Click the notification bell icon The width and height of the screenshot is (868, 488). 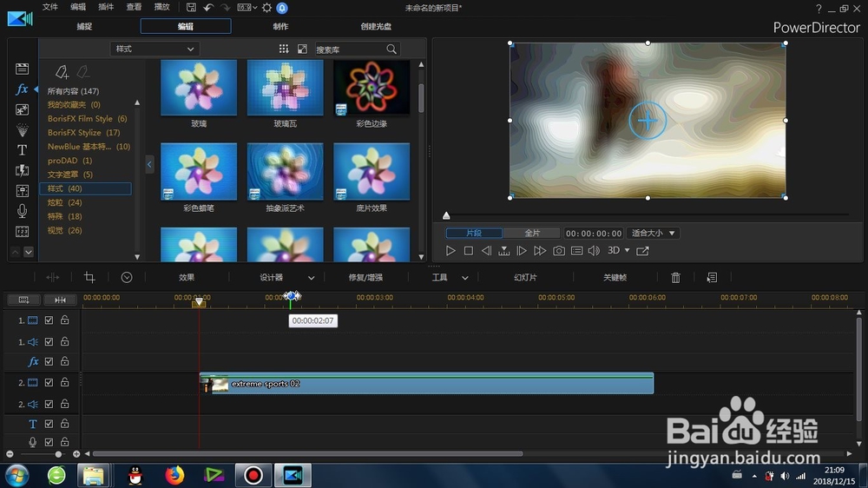(282, 8)
